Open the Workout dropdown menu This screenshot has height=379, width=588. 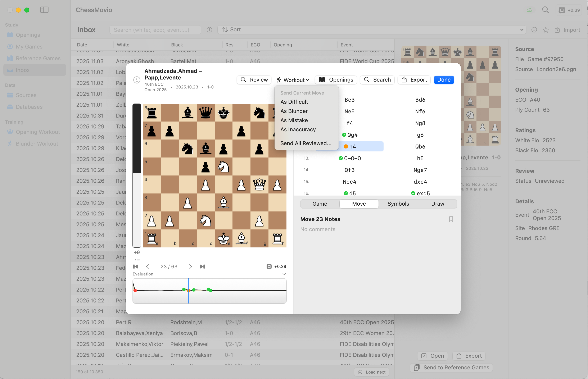coord(293,80)
